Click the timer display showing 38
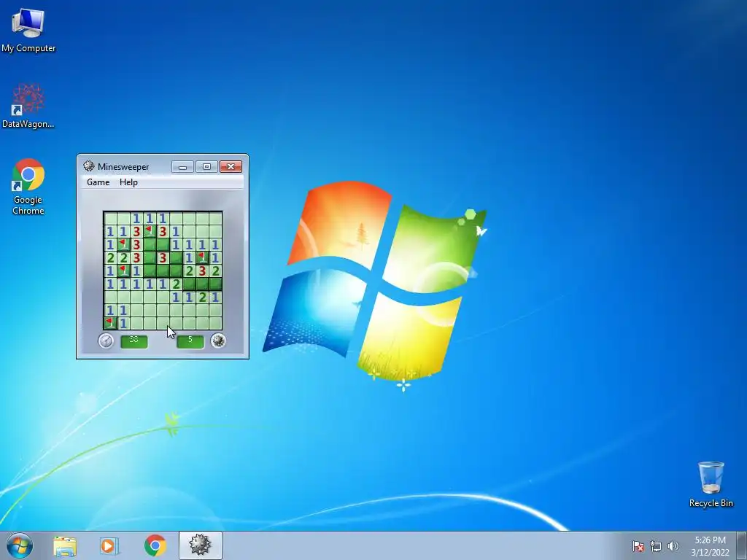The image size is (747, 560). tap(134, 341)
